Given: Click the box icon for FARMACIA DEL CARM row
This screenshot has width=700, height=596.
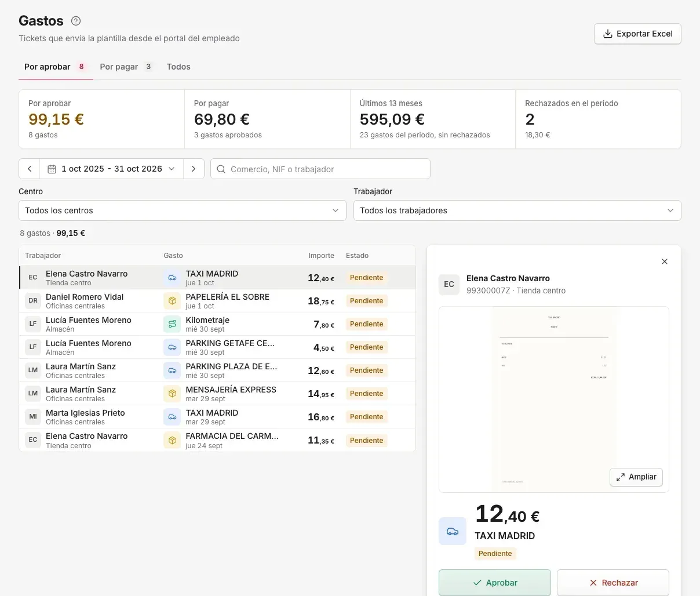Looking at the screenshot, I should [x=172, y=441].
